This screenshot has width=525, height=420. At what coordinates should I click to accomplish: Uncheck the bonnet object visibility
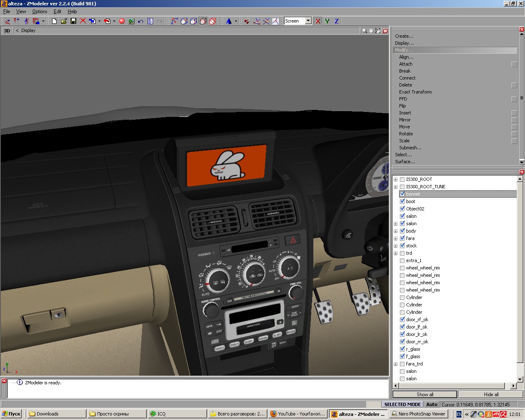[x=402, y=194]
